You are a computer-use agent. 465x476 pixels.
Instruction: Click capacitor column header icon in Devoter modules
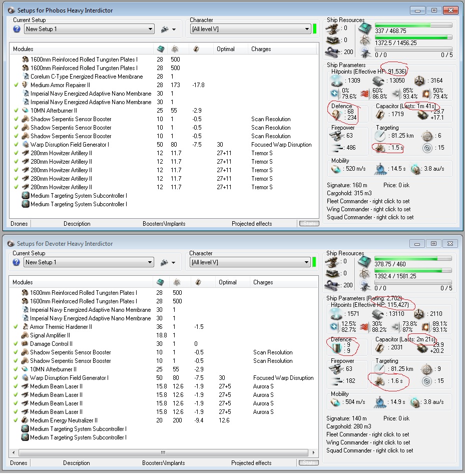click(x=198, y=282)
